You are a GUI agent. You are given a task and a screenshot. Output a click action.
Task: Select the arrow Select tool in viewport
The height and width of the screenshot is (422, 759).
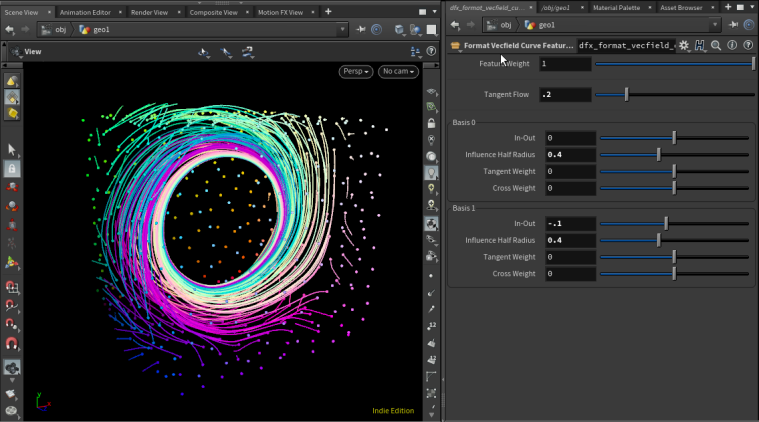coord(12,150)
